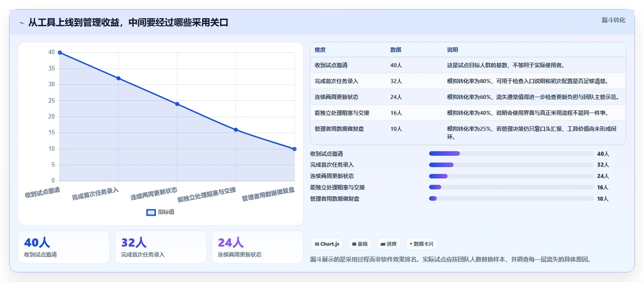The height and width of the screenshot is (282, 644).
Task: Select the 表格 tag
Action: pos(360,244)
